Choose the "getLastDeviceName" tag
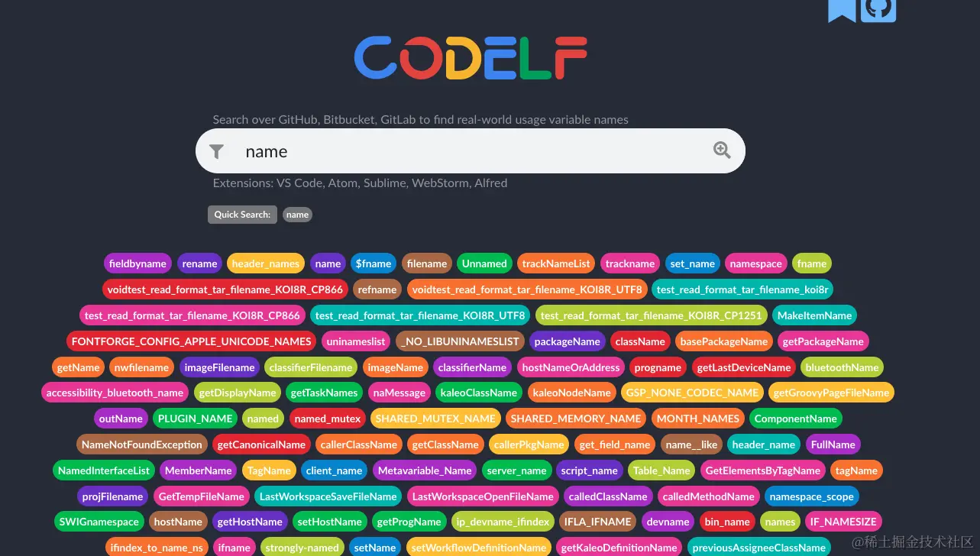 (x=744, y=367)
